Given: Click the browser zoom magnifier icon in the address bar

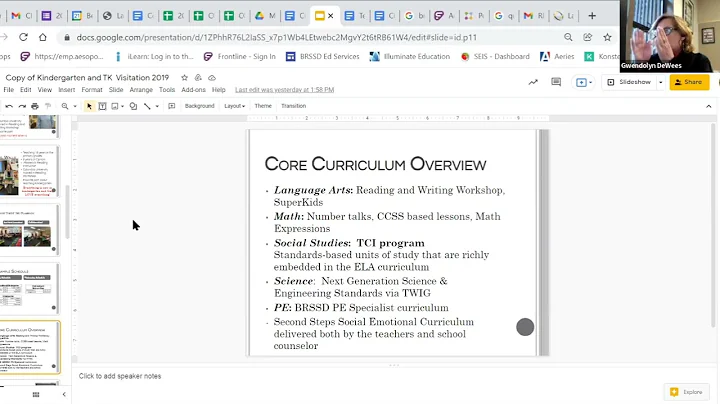Looking at the screenshot, I should point(568,37).
